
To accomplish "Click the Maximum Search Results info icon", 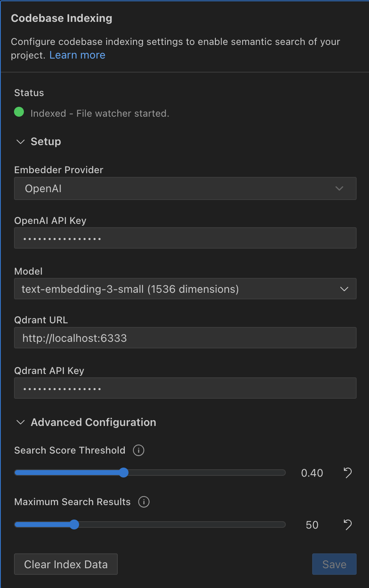I will 144,502.
